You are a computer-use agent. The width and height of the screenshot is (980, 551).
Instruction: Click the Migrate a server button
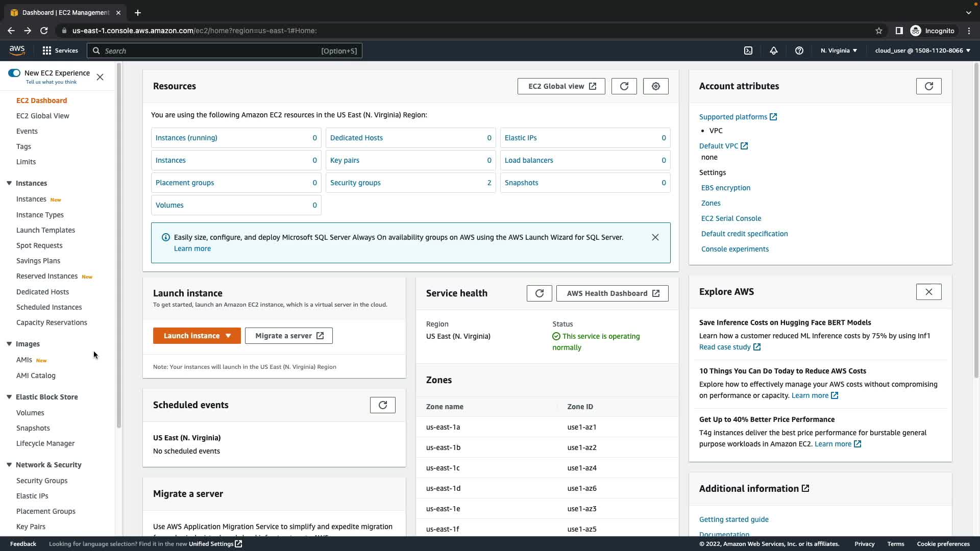click(289, 336)
